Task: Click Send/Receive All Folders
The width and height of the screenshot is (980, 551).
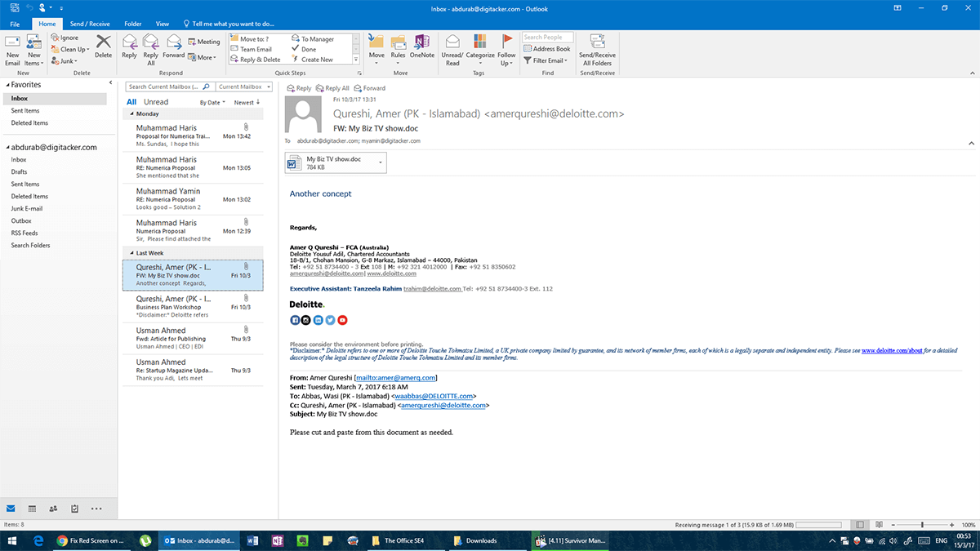Action: pos(597,49)
